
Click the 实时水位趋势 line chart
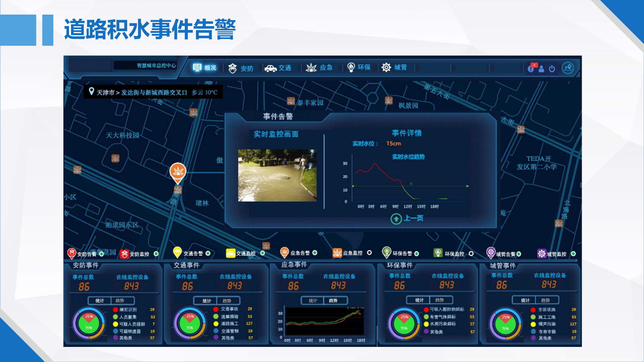406,181
